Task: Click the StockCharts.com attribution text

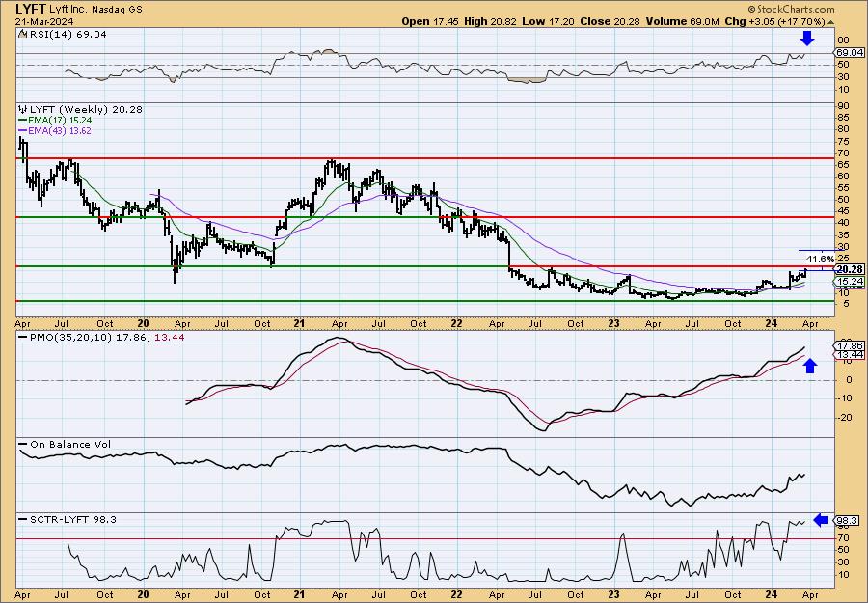Action: click(795, 10)
